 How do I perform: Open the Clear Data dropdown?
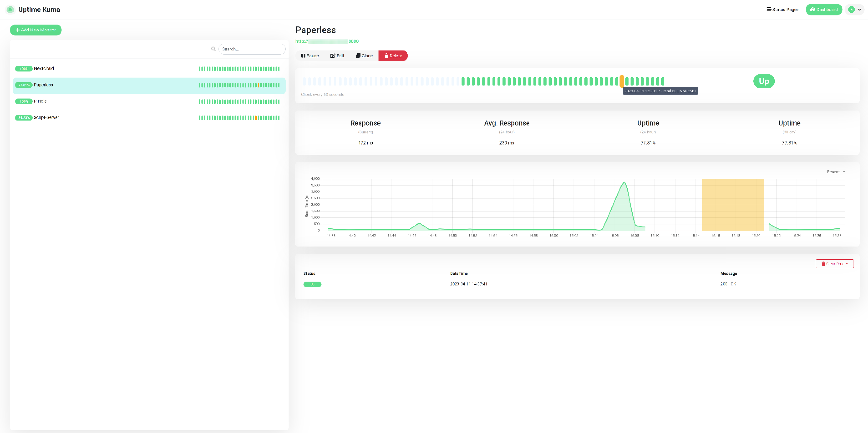click(x=834, y=264)
